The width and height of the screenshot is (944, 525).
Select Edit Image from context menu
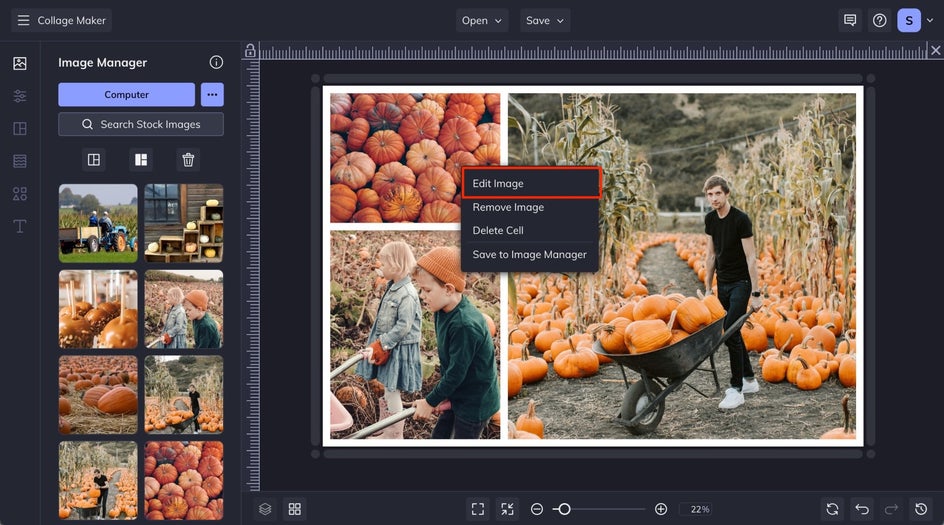530,183
